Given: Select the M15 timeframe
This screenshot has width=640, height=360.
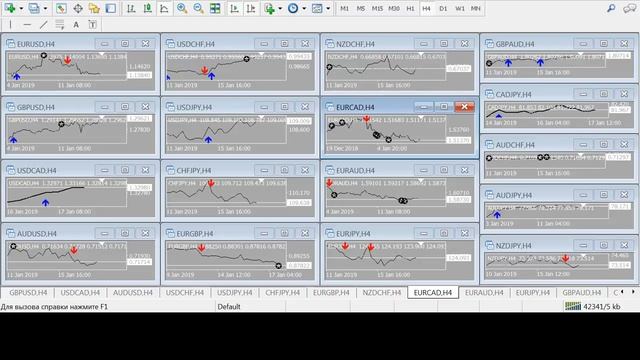Looking at the screenshot, I should 377,8.
